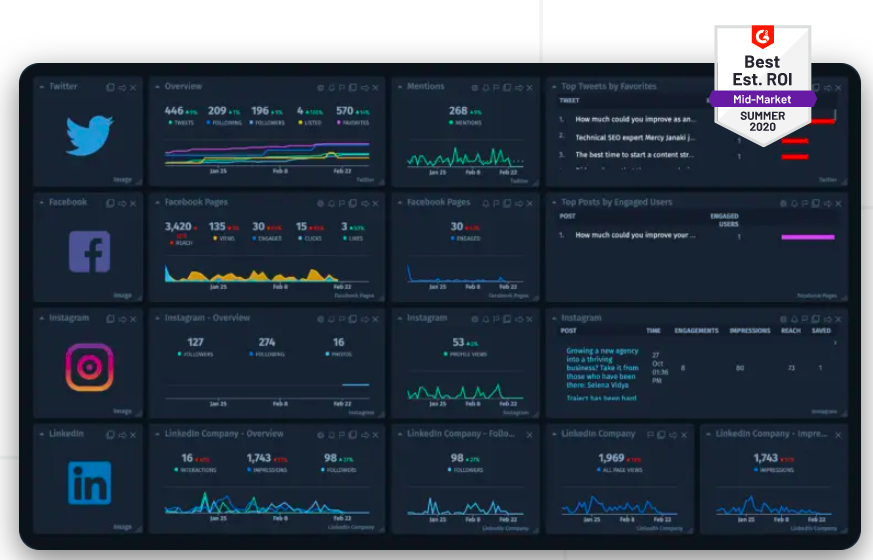Share arrow on LinkedIn Company - Overview widget
This screenshot has height=560, width=873.
click(x=365, y=435)
